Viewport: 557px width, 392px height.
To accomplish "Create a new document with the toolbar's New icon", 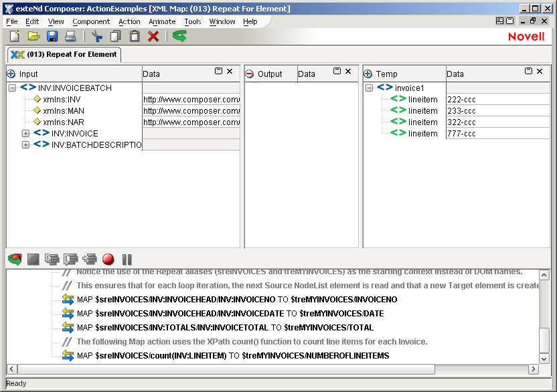I will (x=15, y=36).
